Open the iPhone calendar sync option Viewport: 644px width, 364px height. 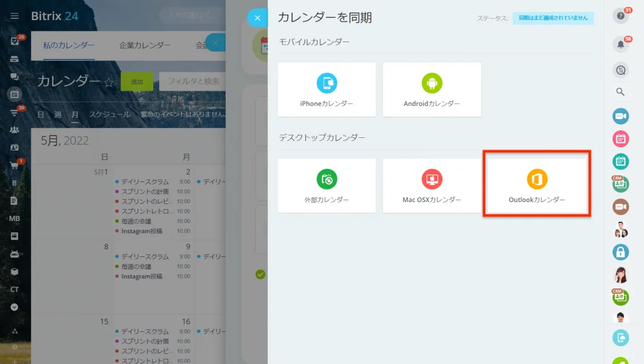coord(326,89)
